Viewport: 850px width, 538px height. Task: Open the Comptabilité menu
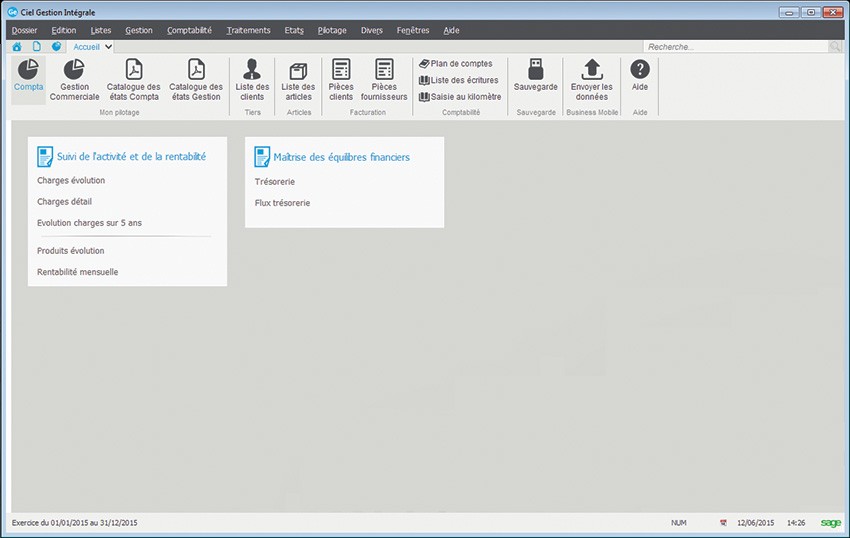[x=189, y=30]
